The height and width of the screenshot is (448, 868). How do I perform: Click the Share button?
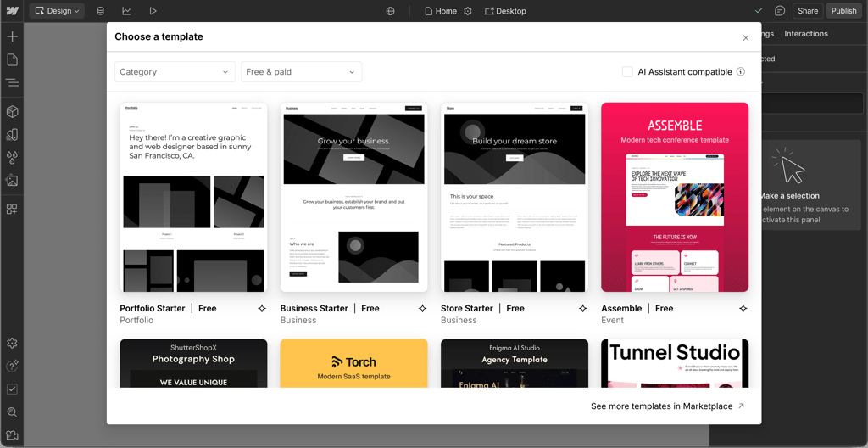coord(808,11)
